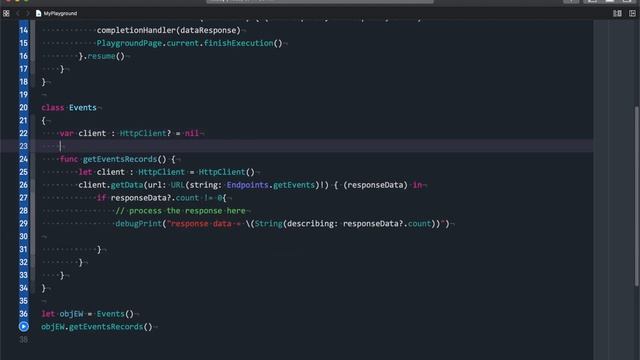Image resolution: width=640 pixels, height=360 pixels.
Task: Open the related items grid menu
Action: (x=6, y=13)
